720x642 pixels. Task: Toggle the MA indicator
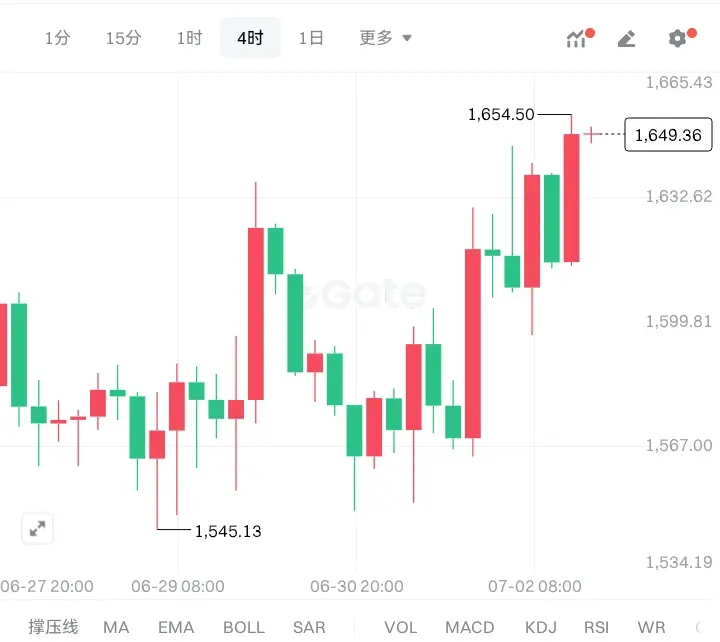116,627
